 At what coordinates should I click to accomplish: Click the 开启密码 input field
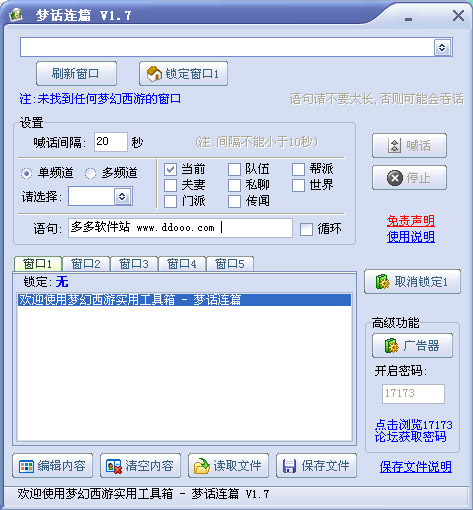click(413, 394)
